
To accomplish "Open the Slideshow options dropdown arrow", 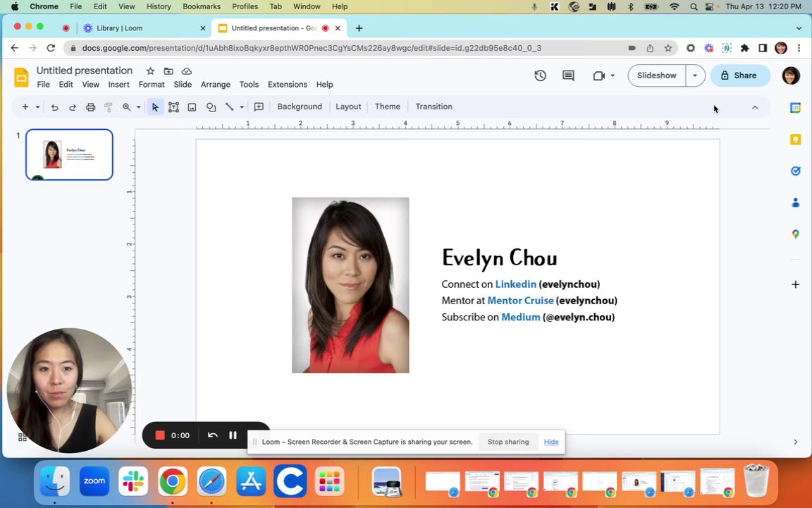I will 695,75.
